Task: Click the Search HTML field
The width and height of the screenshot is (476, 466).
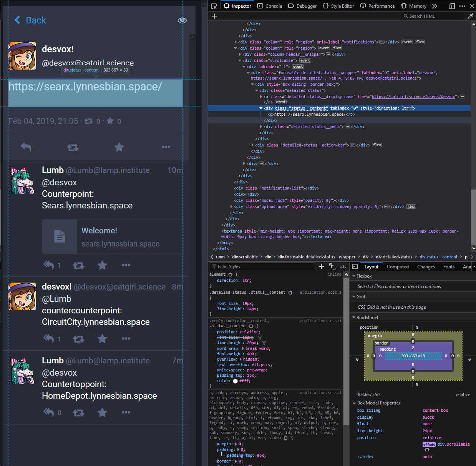Action: [x=433, y=16]
